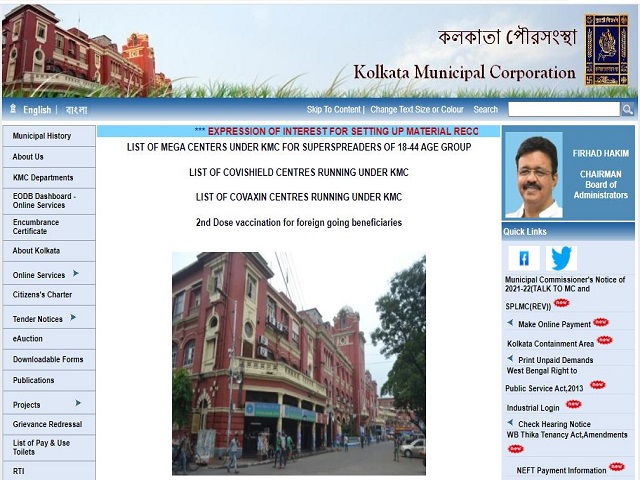The width and height of the screenshot is (640, 480).
Task: Open Encumbrance Certificate menu item
Action: (49, 227)
